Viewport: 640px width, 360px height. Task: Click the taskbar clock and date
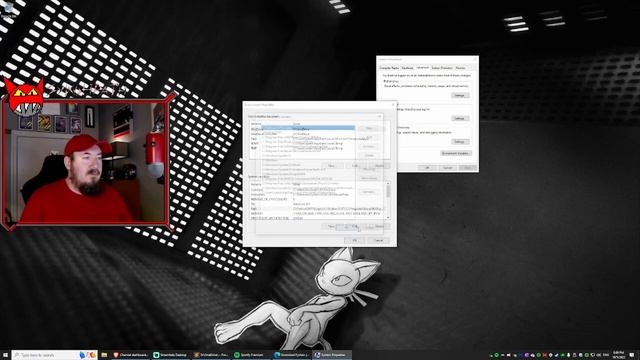[x=618, y=355]
